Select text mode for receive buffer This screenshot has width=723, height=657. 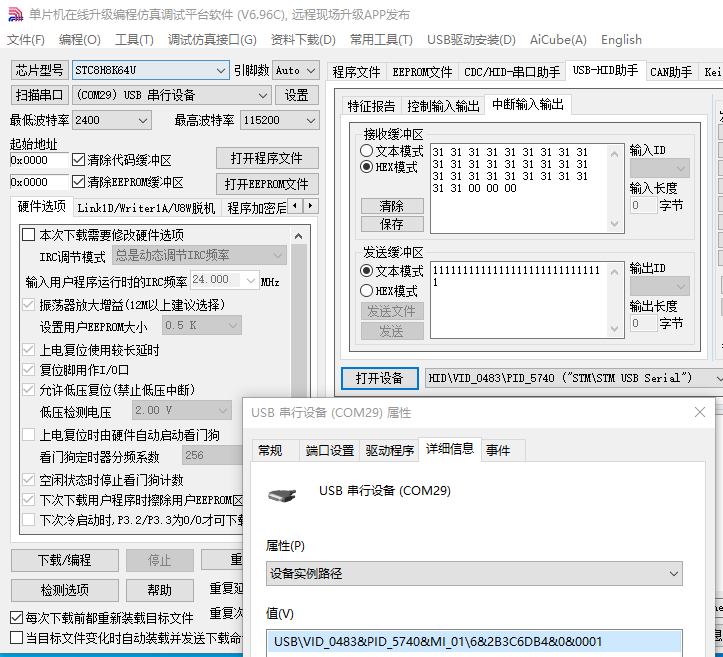[x=367, y=150]
